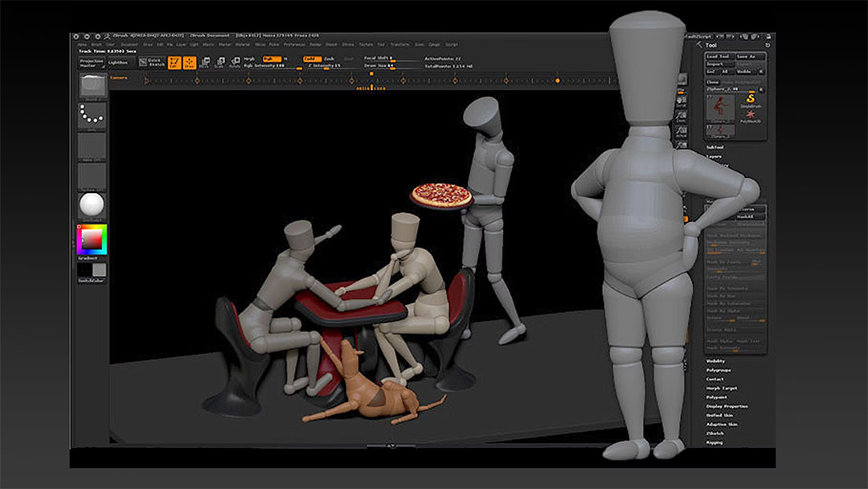
Task: Select the large red mannequin tool thumbnail
Action: [720, 108]
